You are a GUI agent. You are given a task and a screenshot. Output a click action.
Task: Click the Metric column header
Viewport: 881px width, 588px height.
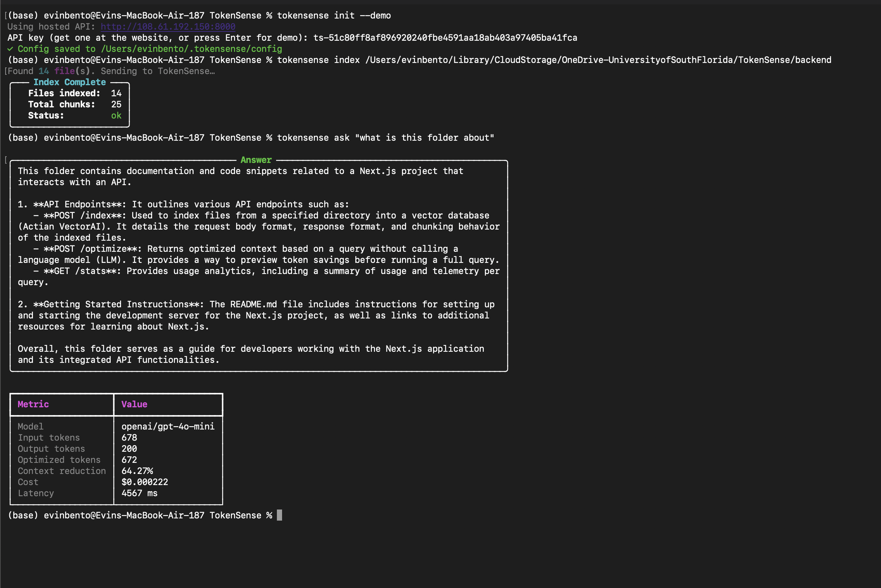(x=33, y=404)
